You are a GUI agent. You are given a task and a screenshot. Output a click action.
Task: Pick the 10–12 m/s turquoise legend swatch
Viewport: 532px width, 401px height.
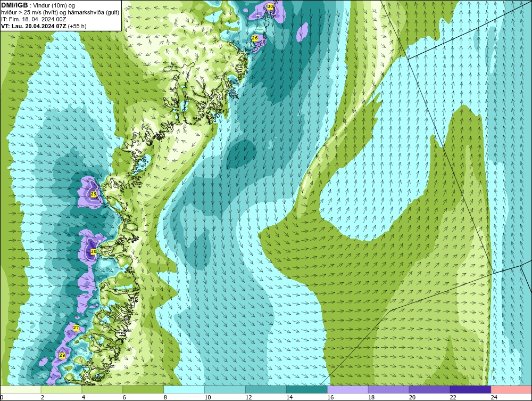tap(225, 389)
